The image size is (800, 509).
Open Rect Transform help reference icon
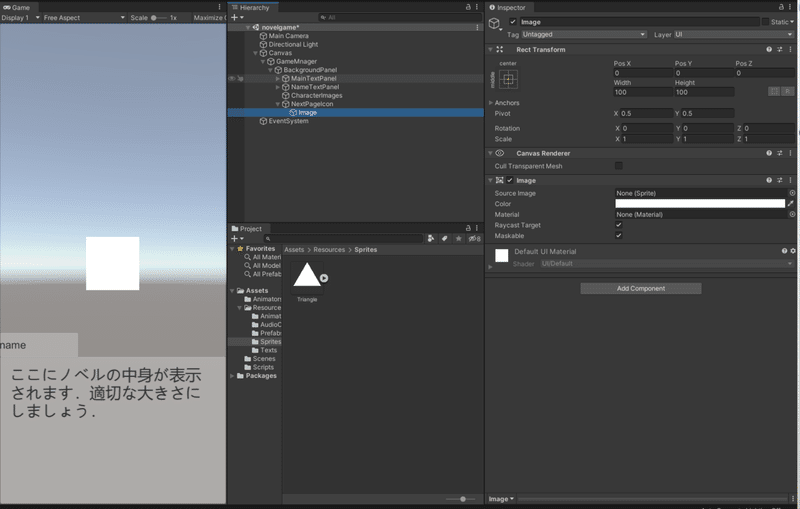[769, 49]
